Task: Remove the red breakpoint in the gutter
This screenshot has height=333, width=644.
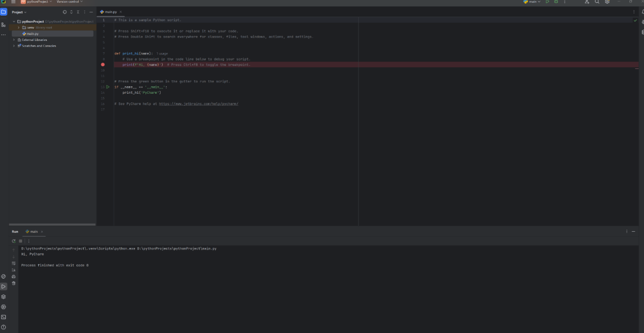Action: [x=102, y=65]
